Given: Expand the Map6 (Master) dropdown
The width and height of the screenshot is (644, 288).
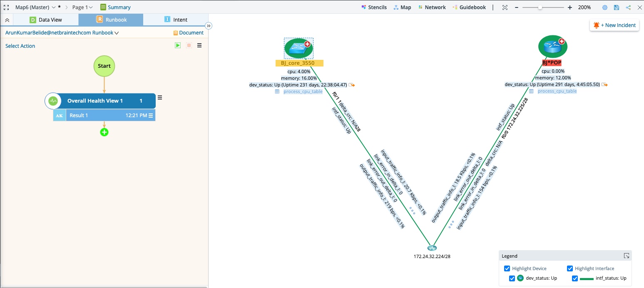Looking at the screenshot, I should click(x=54, y=7).
